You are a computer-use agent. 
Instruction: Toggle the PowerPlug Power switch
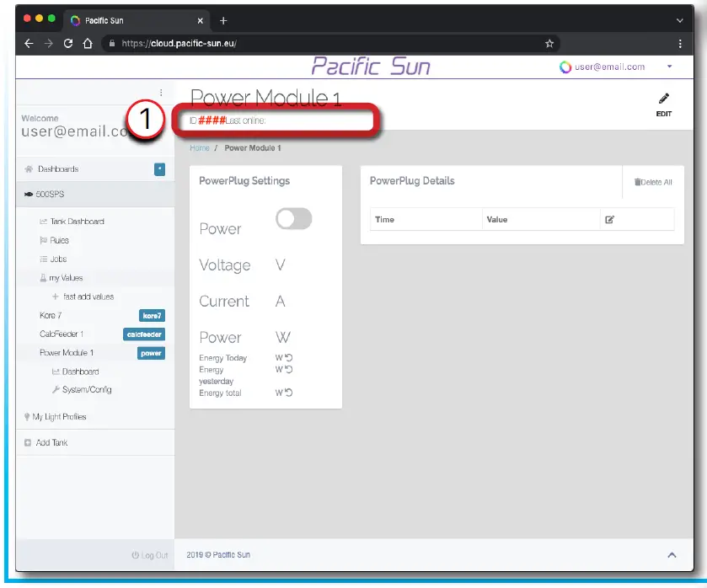click(x=293, y=219)
